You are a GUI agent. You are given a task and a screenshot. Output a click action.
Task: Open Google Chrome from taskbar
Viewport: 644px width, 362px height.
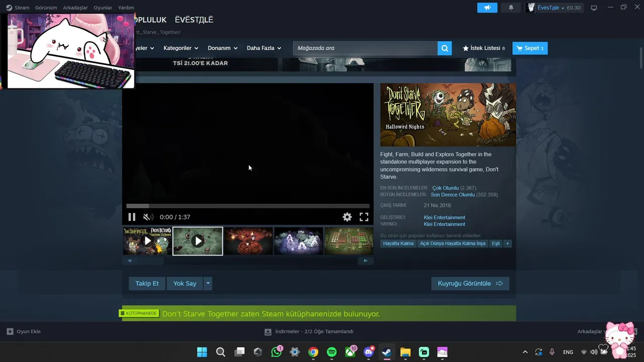pos(313,352)
